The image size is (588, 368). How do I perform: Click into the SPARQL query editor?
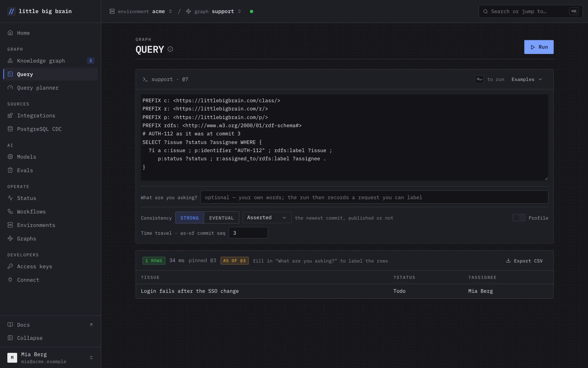pyautogui.click(x=344, y=138)
